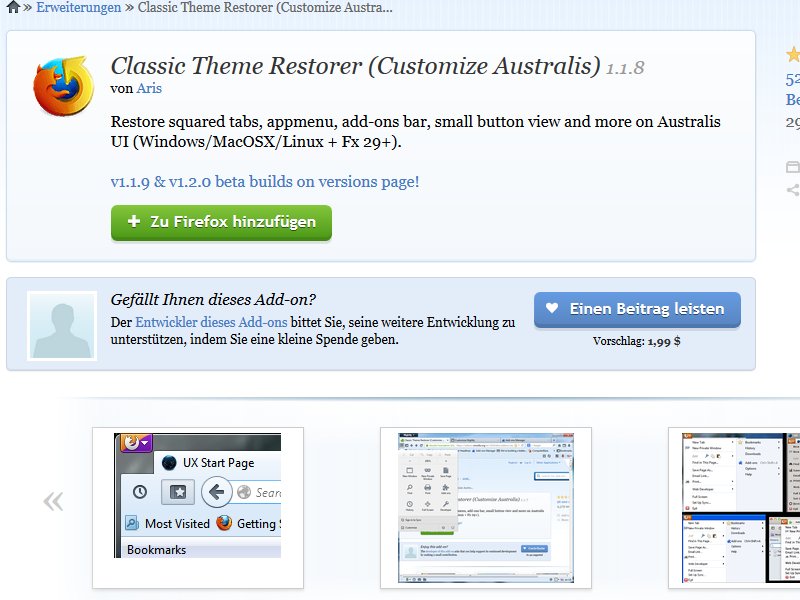Open the menus screenshot thumbnail
Viewport: 800px width, 600px height.
pyautogui.click(x=734, y=508)
